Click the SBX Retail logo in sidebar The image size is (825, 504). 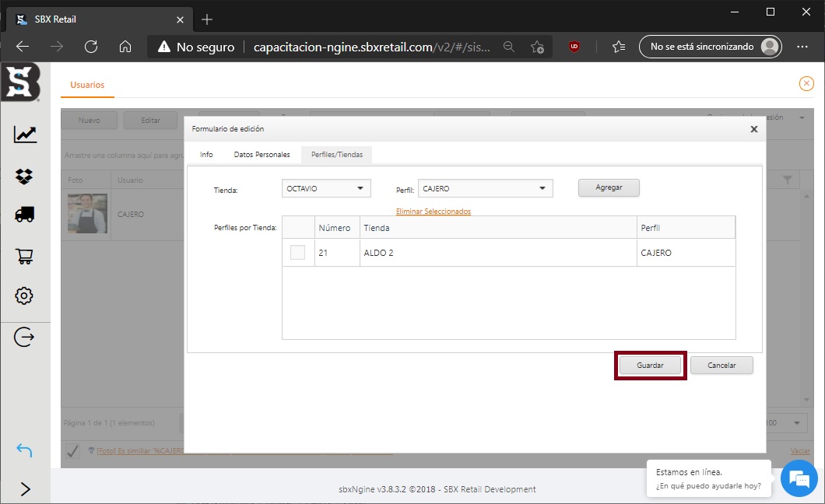[20, 82]
